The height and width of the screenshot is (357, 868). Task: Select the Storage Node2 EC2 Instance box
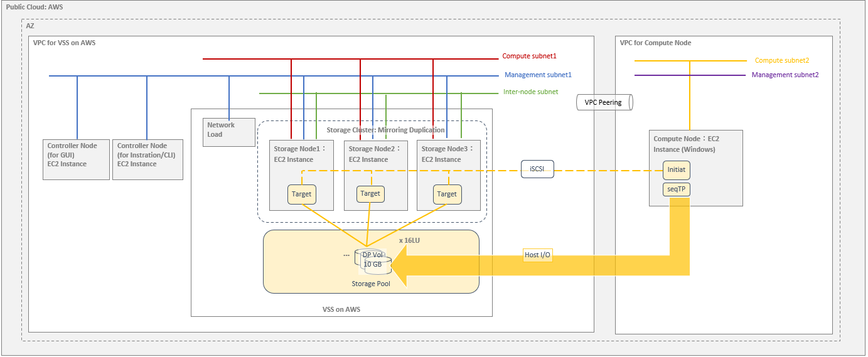tap(375, 175)
